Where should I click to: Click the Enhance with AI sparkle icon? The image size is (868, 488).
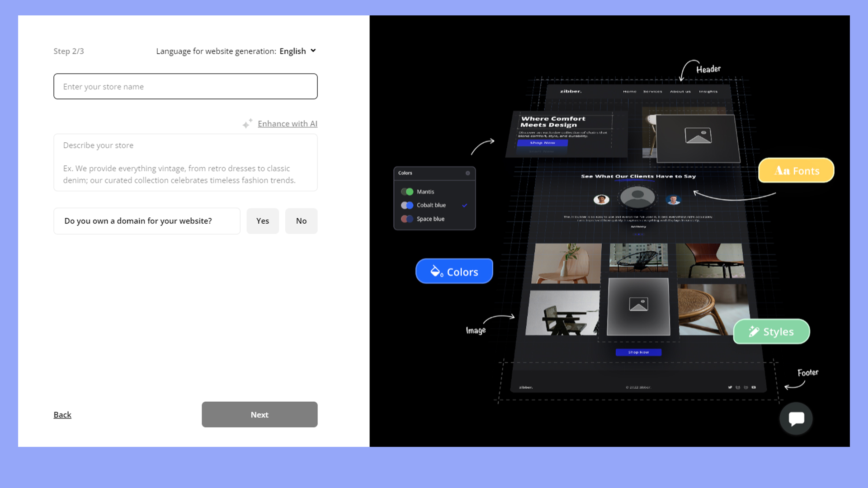point(247,123)
